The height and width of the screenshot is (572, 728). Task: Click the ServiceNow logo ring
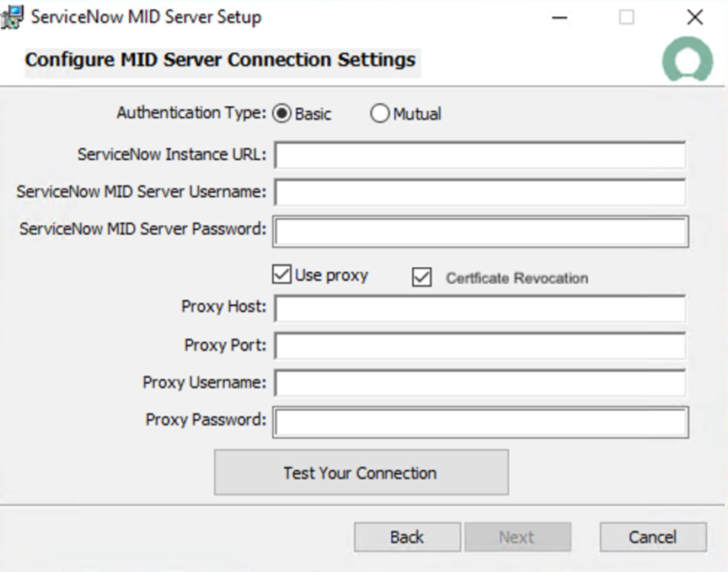pos(688,60)
